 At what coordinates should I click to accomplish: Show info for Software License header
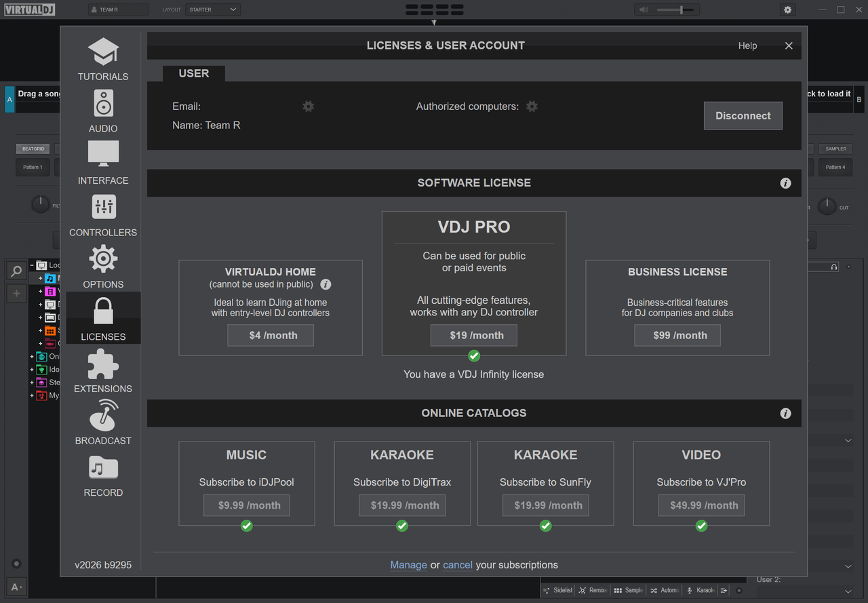pos(785,183)
